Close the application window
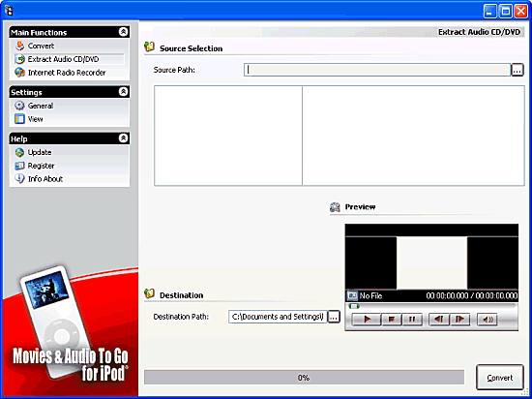 (x=520, y=12)
